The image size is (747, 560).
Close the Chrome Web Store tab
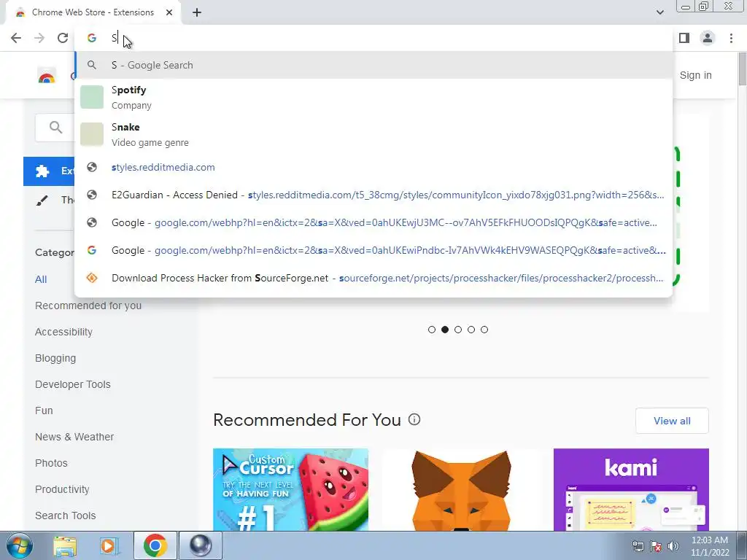(169, 12)
